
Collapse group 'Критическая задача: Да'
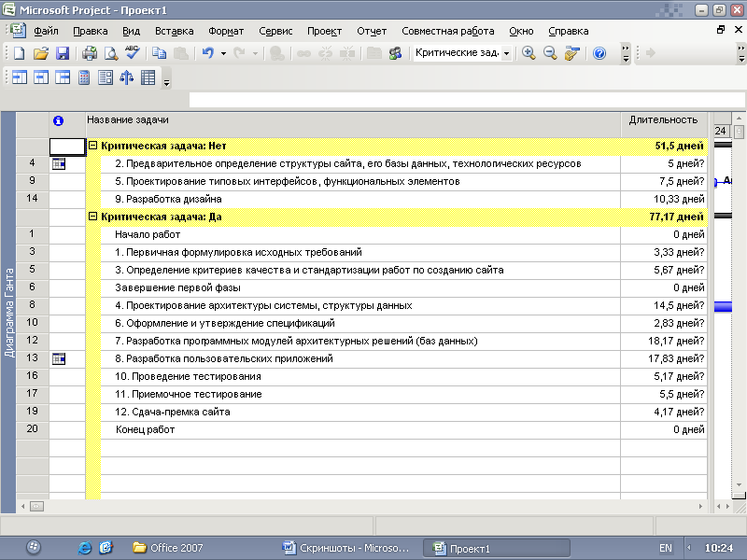(x=92, y=217)
